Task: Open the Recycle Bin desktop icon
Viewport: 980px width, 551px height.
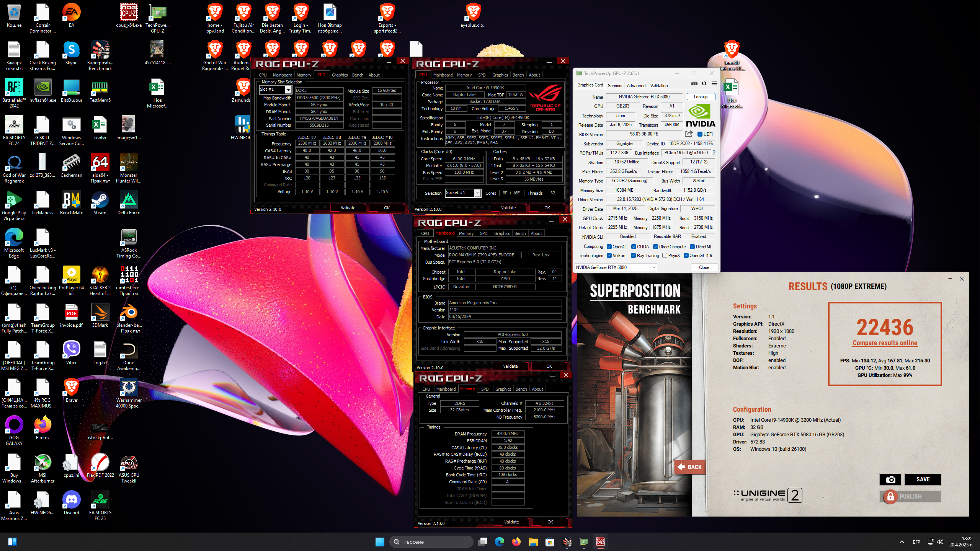Action: coord(14,16)
